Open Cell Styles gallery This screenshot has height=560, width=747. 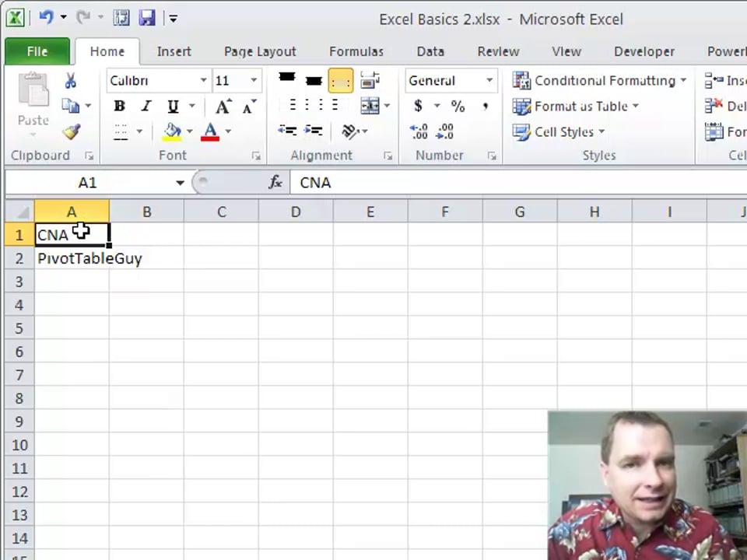[x=559, y=132]
